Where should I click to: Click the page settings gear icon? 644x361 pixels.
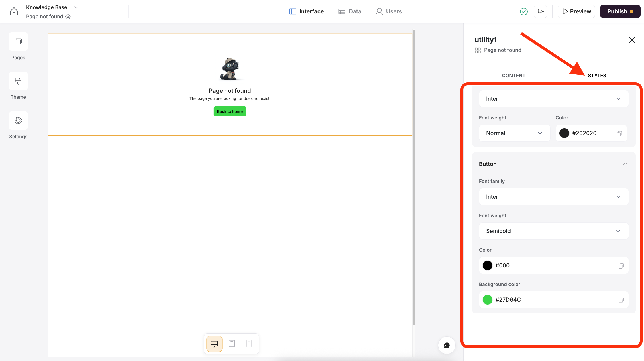coord(68,17)
